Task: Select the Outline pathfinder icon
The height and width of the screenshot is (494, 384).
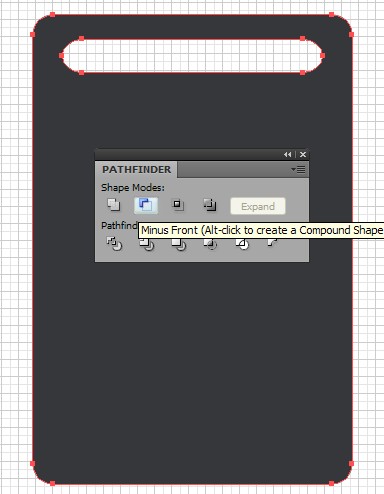Action: point(243,244)
